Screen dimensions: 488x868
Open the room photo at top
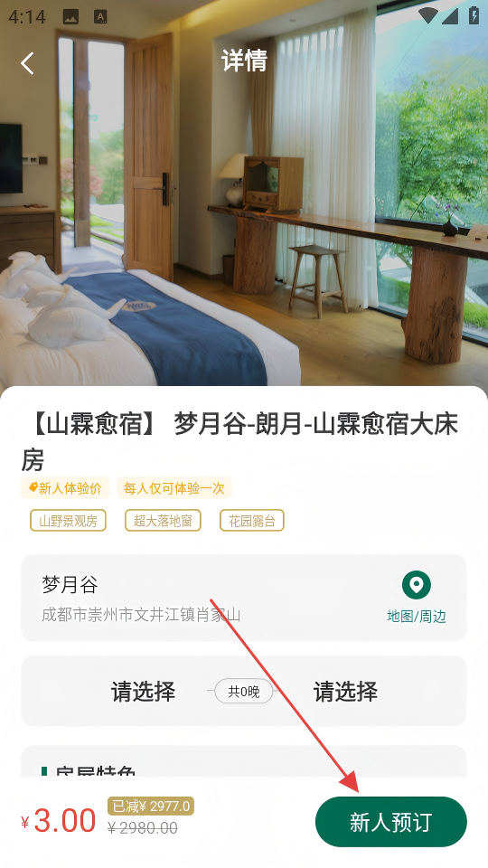(x=244, y=222)
